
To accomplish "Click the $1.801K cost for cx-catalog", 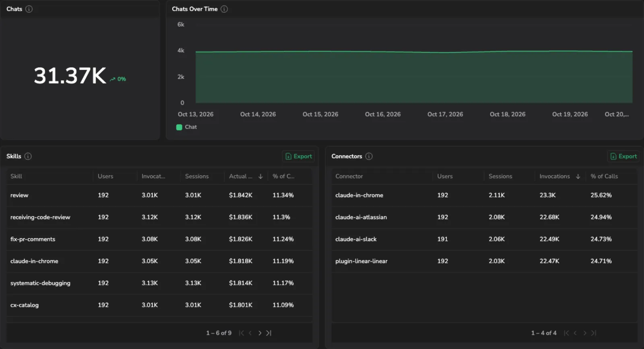I will pyautogui.click(x=241, y=305).
